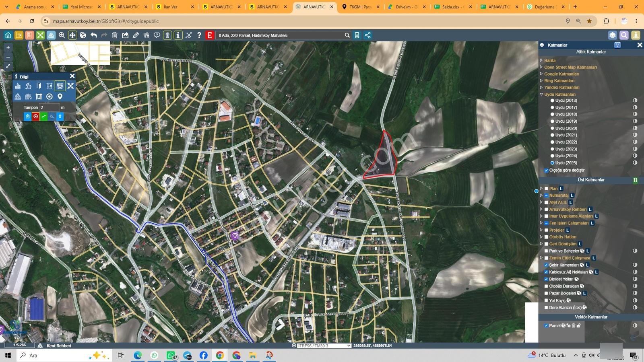
Task: Select the Uydu (2024) satellite layer
Action: click(552, 156)
